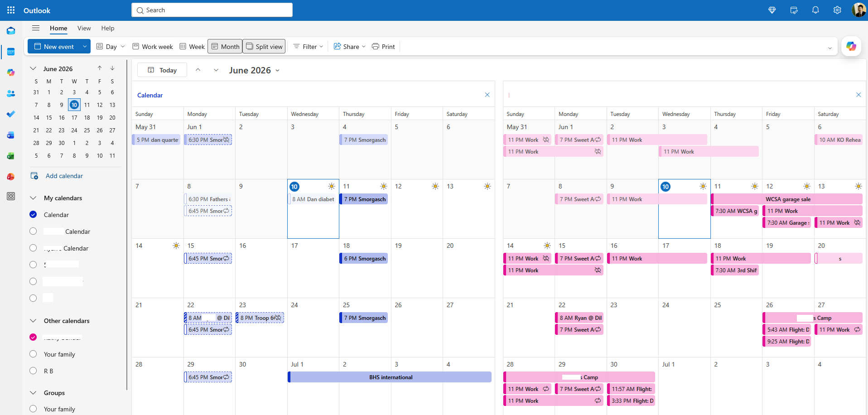Open the Day view dropdown arrow
The width and height of the screenshot is (868, 415).
(x=123, y=46)
